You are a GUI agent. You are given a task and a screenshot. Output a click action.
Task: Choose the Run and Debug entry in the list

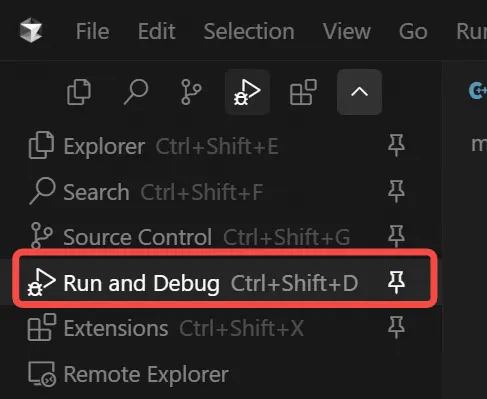tap(225, 283)
